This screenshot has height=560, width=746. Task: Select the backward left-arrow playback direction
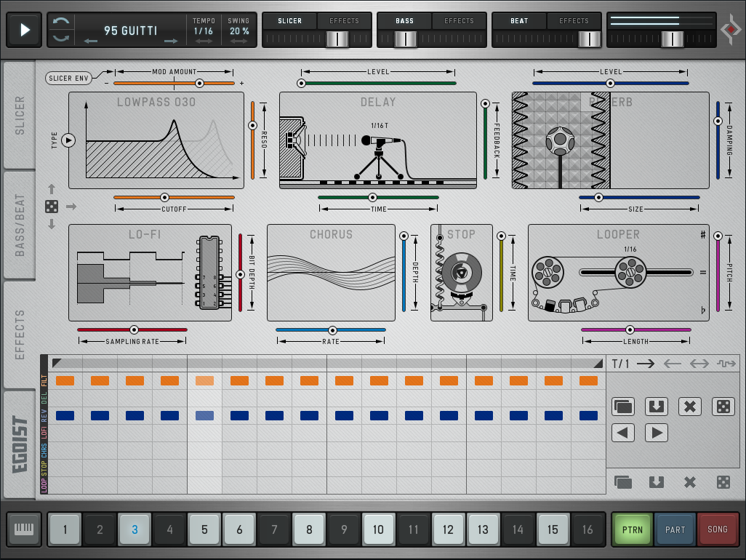coord(672,364)
